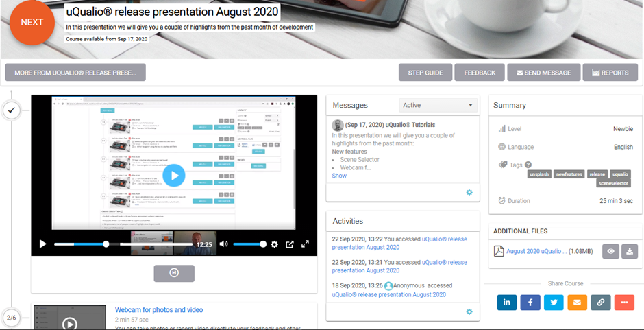Click the 12:25 time display
Image resolution: width=644 pixels, height=330 pixels.
204,244
